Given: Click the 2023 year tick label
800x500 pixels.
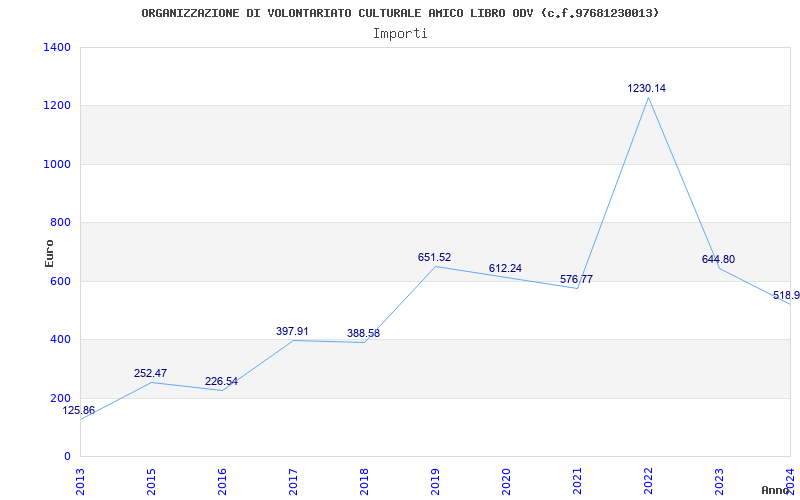Looking at the screenshot, I should pyautogui.click(x=719, y=481).
